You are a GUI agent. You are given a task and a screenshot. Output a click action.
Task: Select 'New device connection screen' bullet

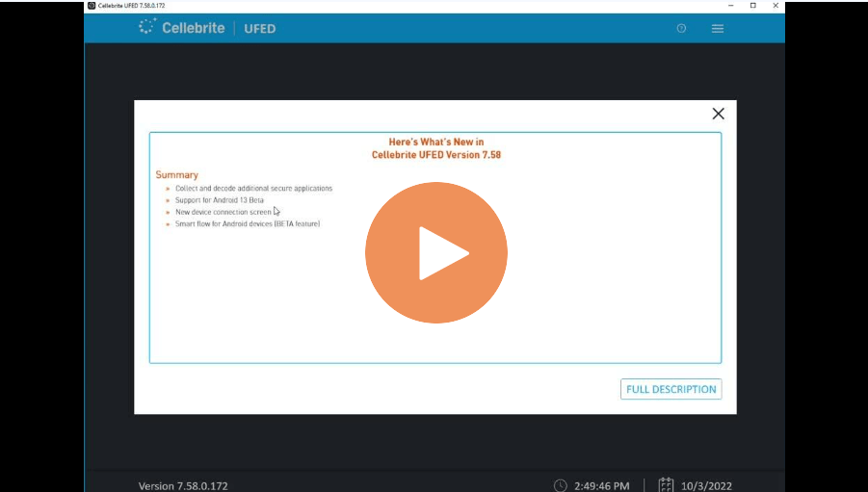[x=224, y=212]
